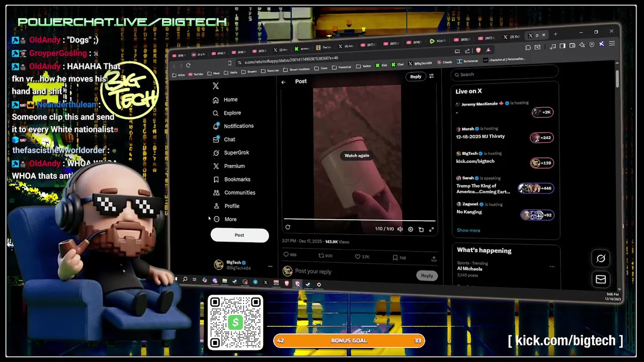Go back using the Post back arrow
The image size is (644, 362).
point(283,82)
